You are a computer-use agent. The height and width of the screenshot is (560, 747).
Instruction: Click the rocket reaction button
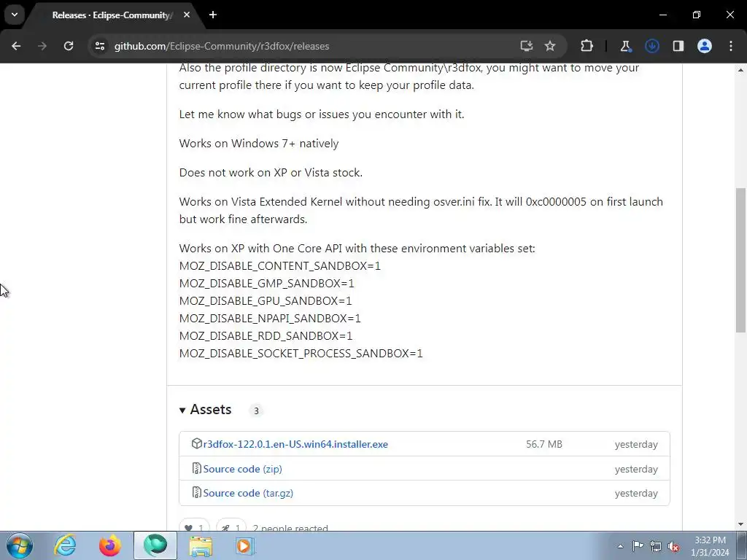coord(231,525)
